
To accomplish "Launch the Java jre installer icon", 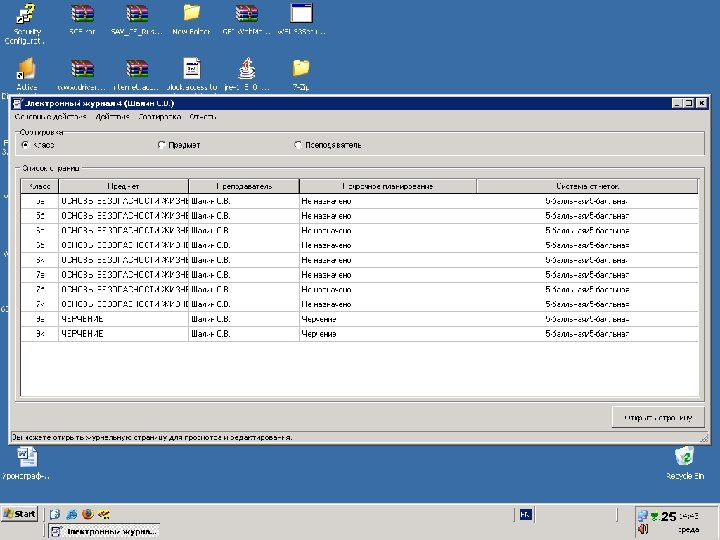I will coord(247,73).
